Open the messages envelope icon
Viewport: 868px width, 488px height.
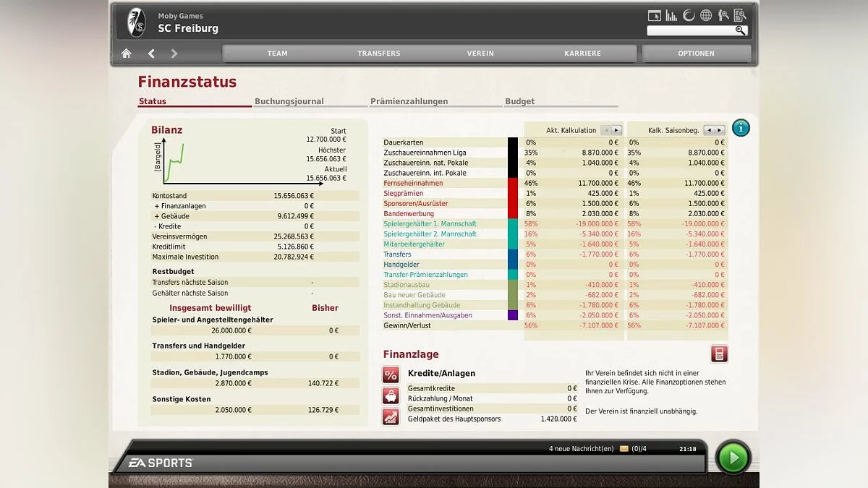click(x=624, y=449)
